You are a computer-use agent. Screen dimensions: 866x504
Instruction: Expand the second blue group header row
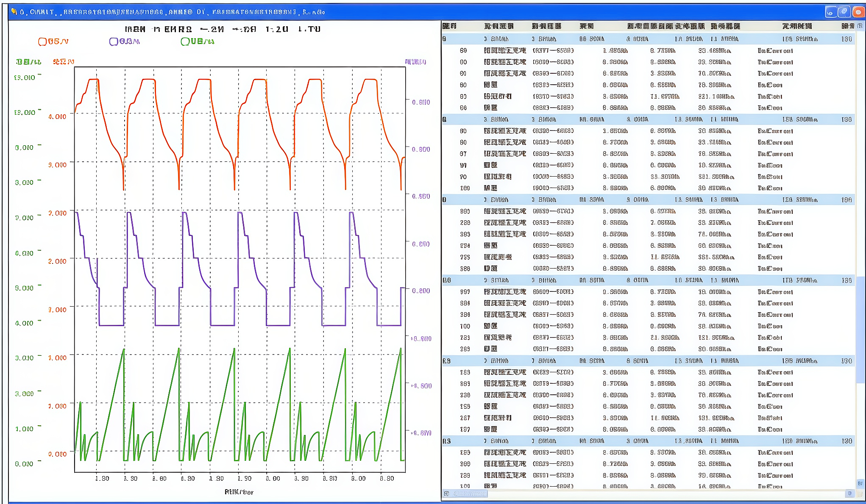point(445,119)
